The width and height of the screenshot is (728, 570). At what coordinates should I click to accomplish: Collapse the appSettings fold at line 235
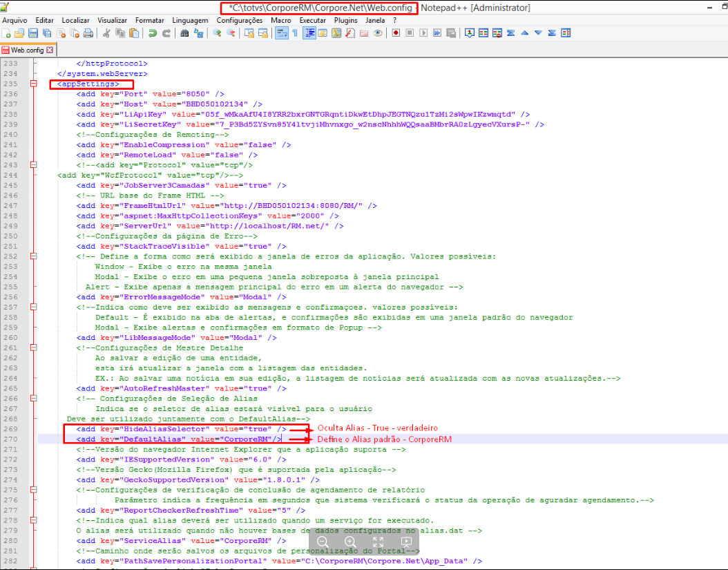(x=33, y=84)
